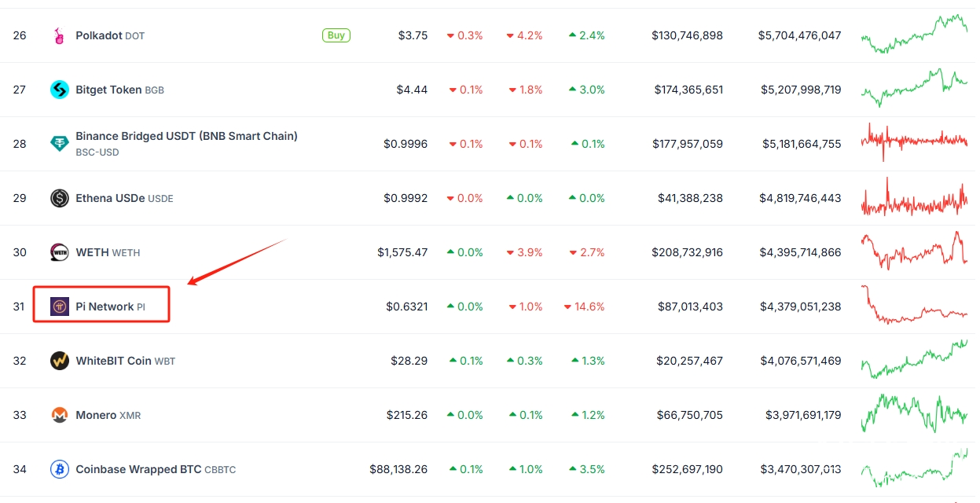Click the WETH coin logo icon

coord(60,252)
